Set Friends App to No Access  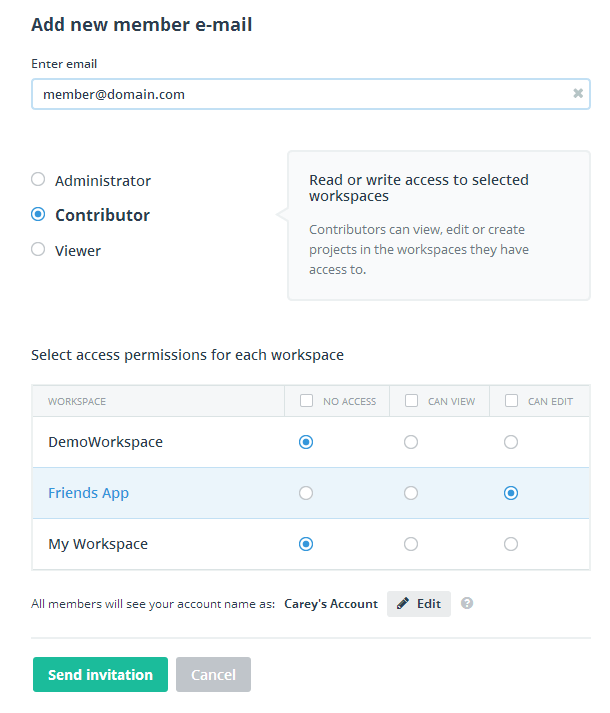coord(306,493)
